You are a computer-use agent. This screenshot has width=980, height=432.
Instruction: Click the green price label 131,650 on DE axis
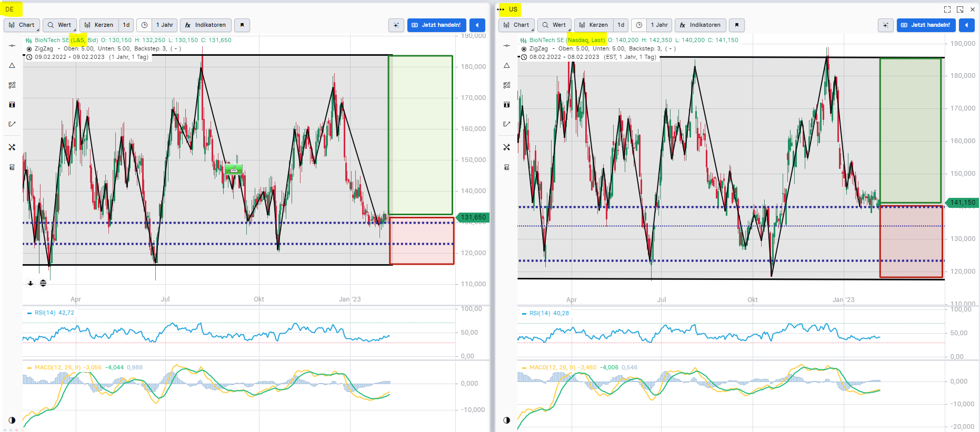click(473, 217)
